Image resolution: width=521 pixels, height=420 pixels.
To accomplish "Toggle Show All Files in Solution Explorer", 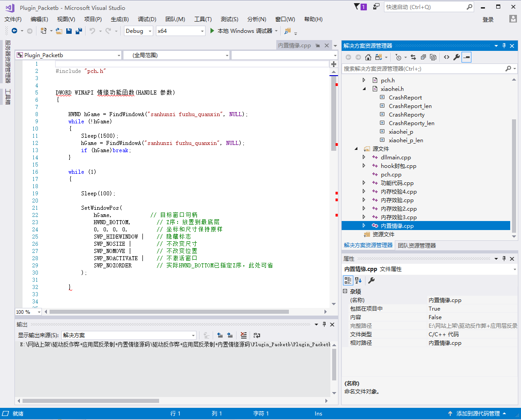I will tap(433, 57).
